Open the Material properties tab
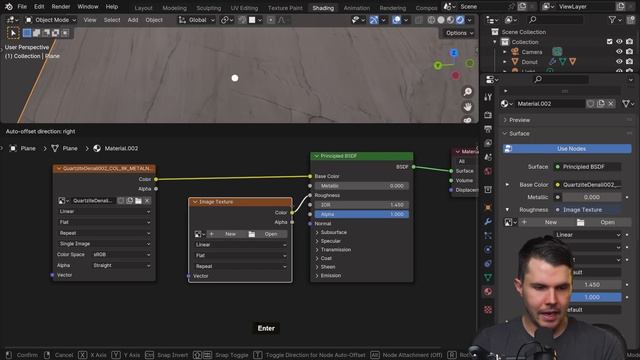This screenshot has height=360, width=640. pos(488,292)
